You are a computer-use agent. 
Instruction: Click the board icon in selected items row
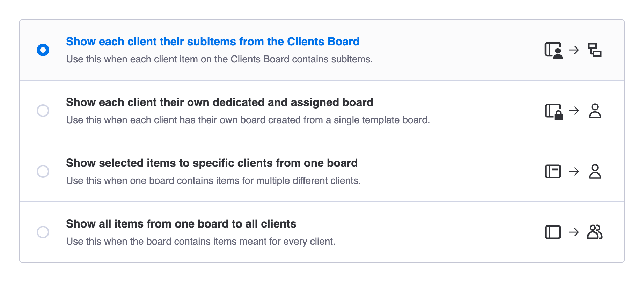(x=553, y=171)
